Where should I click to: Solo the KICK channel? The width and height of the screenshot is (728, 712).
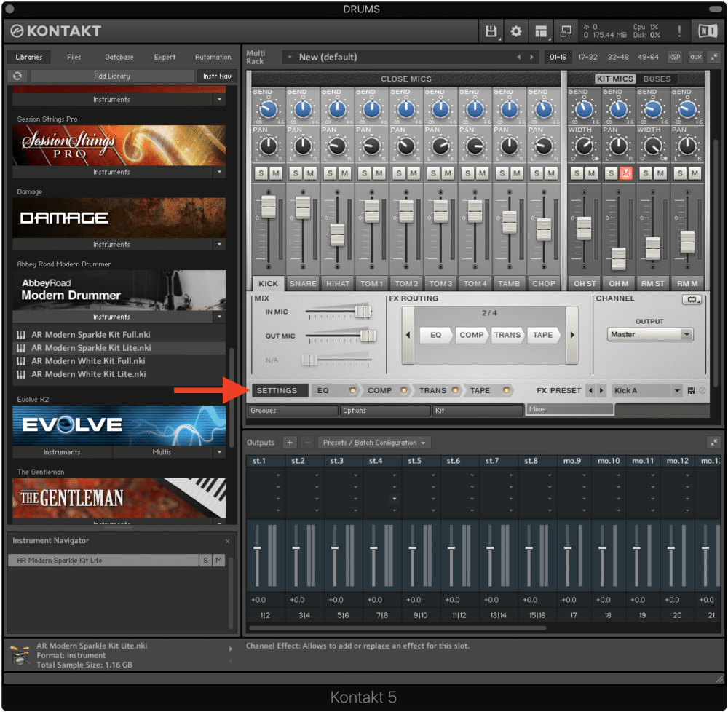[261, 173]
